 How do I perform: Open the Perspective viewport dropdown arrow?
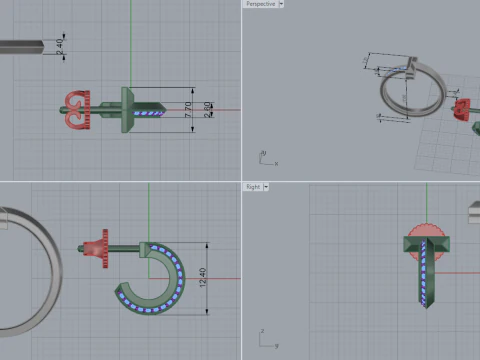click(x=281, y=4)
